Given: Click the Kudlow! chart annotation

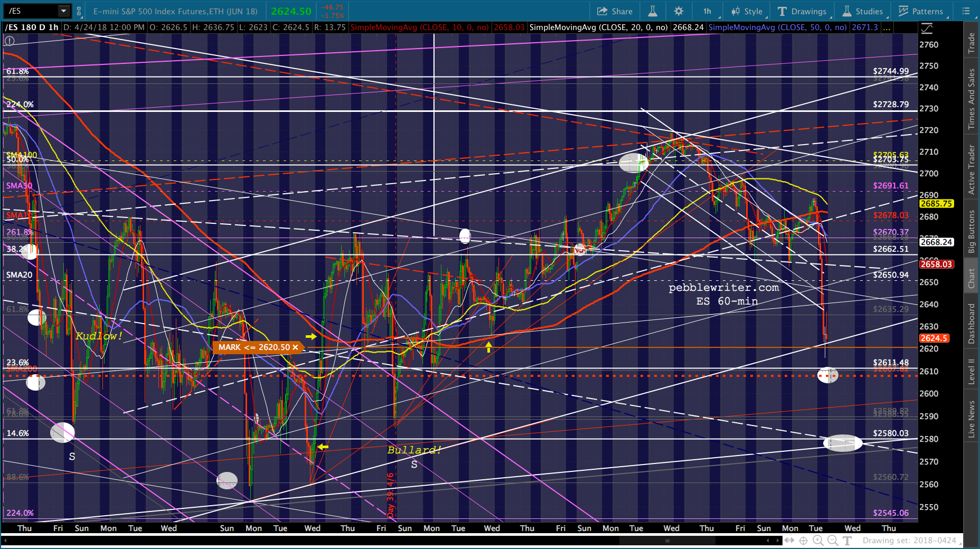Looking at the screenshot, I should [99, 336].
